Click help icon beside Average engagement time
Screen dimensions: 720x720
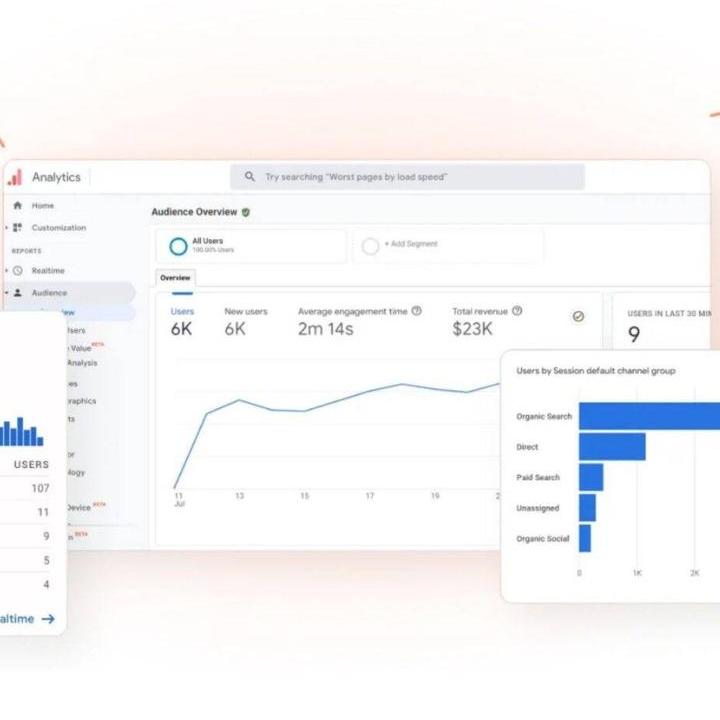[417, 311]
